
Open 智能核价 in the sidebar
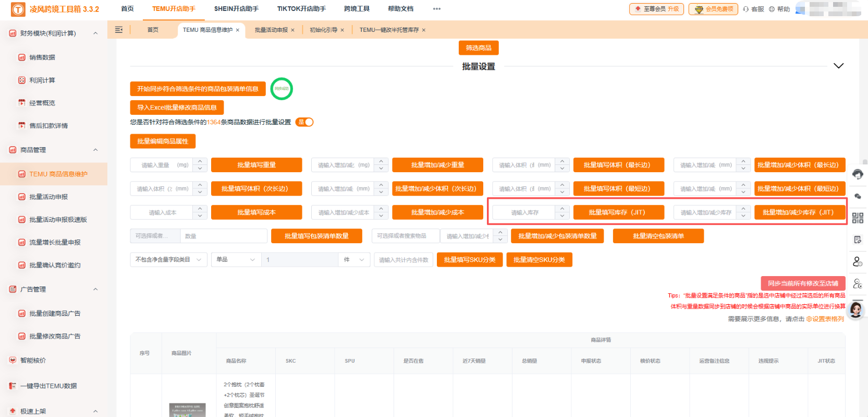33,361
